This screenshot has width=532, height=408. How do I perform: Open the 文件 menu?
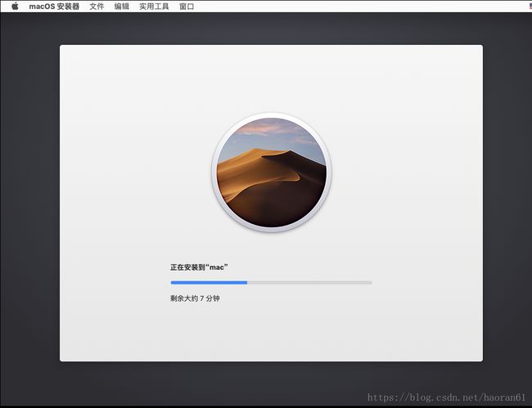coord(97,7)
